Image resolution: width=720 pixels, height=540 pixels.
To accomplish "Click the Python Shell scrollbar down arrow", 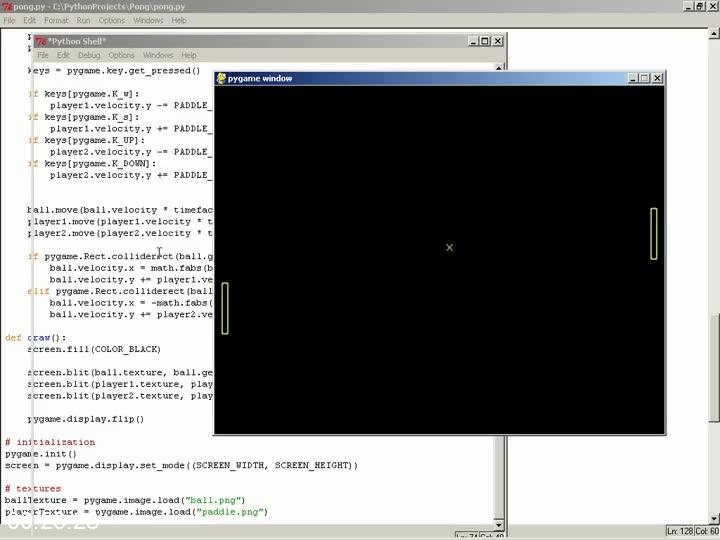I will tap(499, 524).
